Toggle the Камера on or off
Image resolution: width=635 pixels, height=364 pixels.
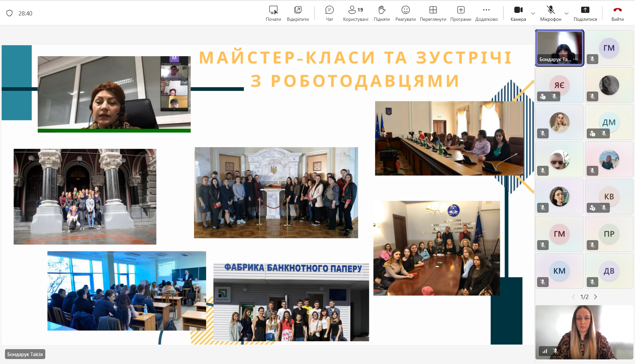click(x=518, y=13)
